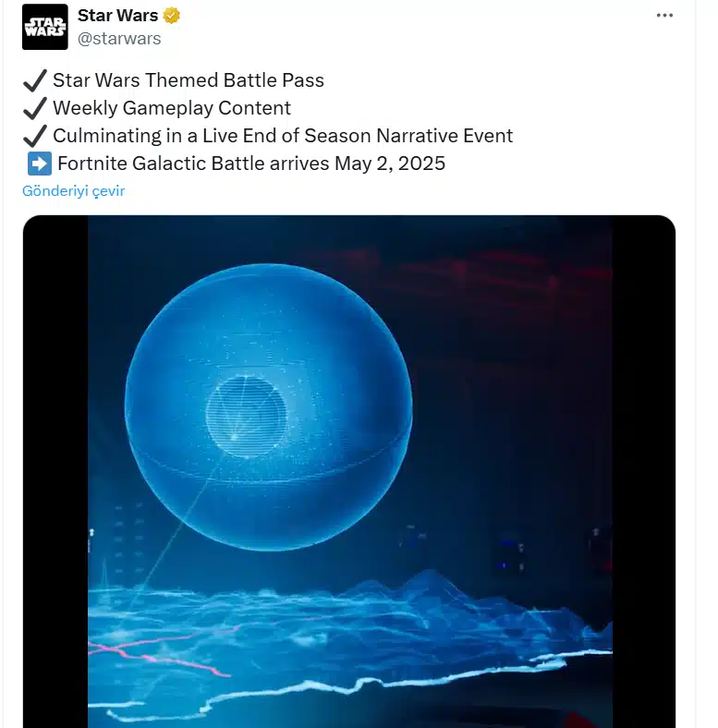This screenshot has width=718, height=728.
Task: Click the checkmark beside the Culminating line
Action: [x=35, y=137]
